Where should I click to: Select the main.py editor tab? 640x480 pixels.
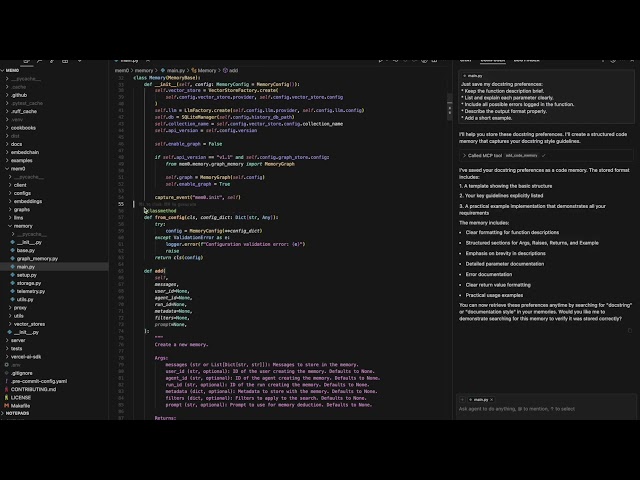130,61
